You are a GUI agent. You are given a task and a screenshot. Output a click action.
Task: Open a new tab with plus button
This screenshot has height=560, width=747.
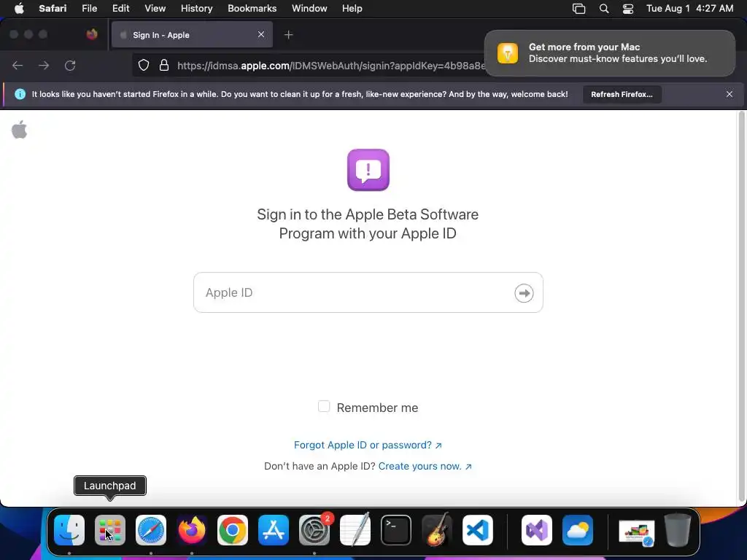tap(288, 35)
